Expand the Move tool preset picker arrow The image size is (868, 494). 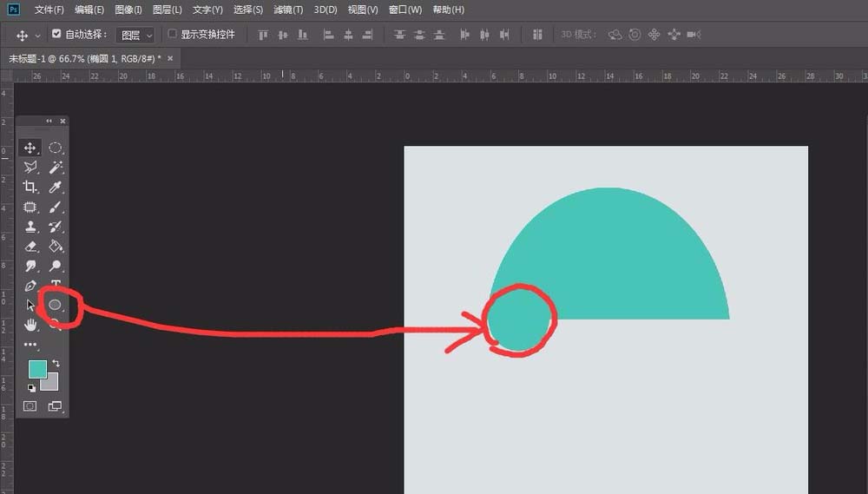[37, 36]
